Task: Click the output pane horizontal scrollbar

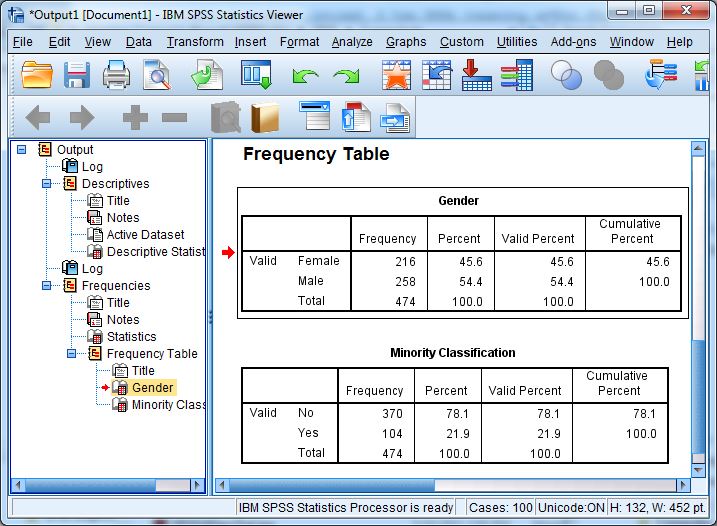Action: (x=450, y=485)
